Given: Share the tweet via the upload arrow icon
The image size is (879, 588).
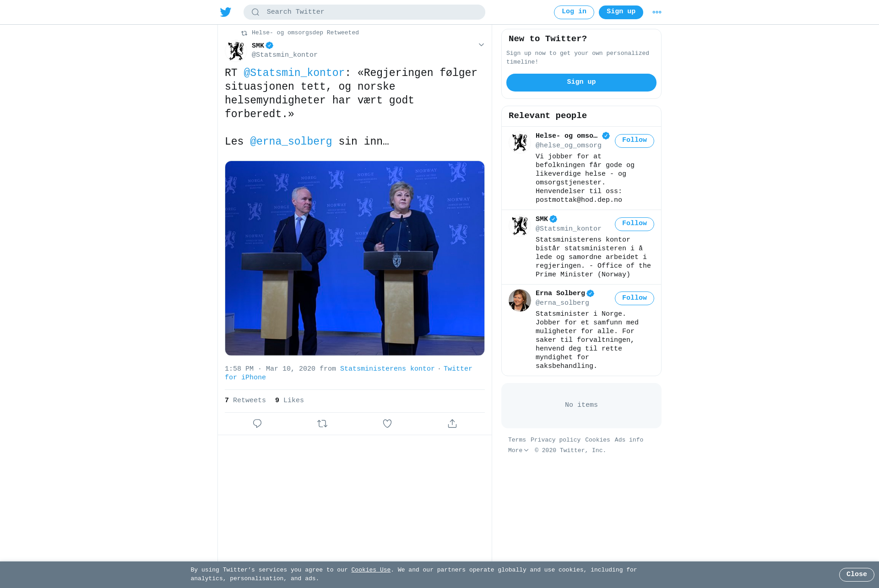Looking at the screenshot, I should 452,424.
